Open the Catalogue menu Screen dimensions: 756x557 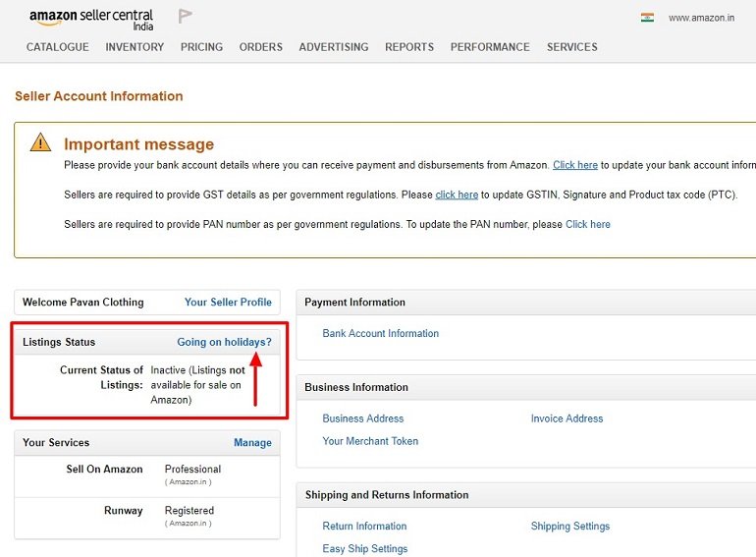pyautogui.click(x=57, y=47)
